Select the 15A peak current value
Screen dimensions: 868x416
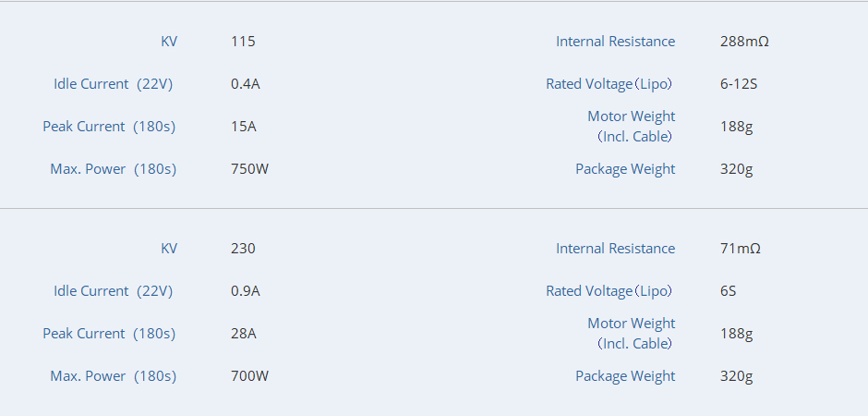(x=244, y=127)
